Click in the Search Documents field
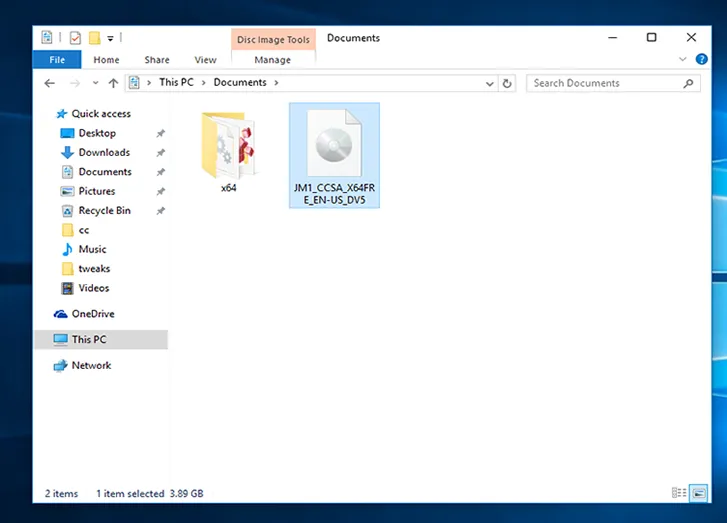The width and height of the screenshot is (727, 523). 605,83
